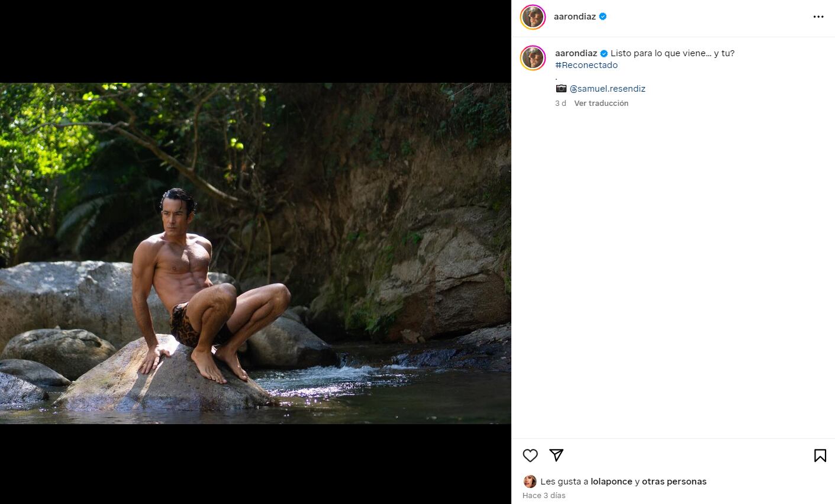Share the post via paper plane icon
The width and height of the screenshot is (835, 504).
[x=556, y=455]
